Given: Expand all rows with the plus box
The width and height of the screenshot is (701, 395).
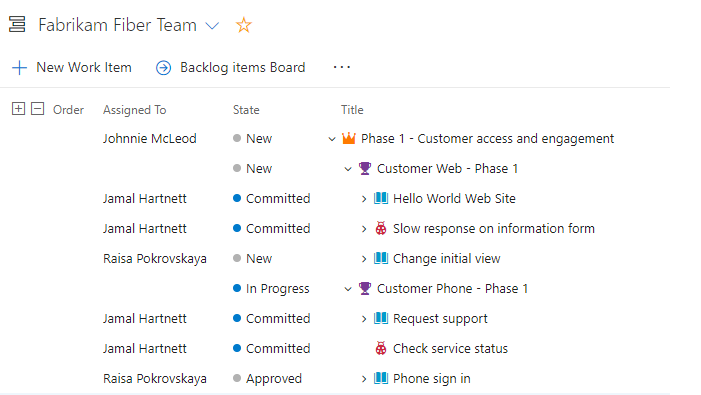Looking at the screenshot, I should point(18,109).
